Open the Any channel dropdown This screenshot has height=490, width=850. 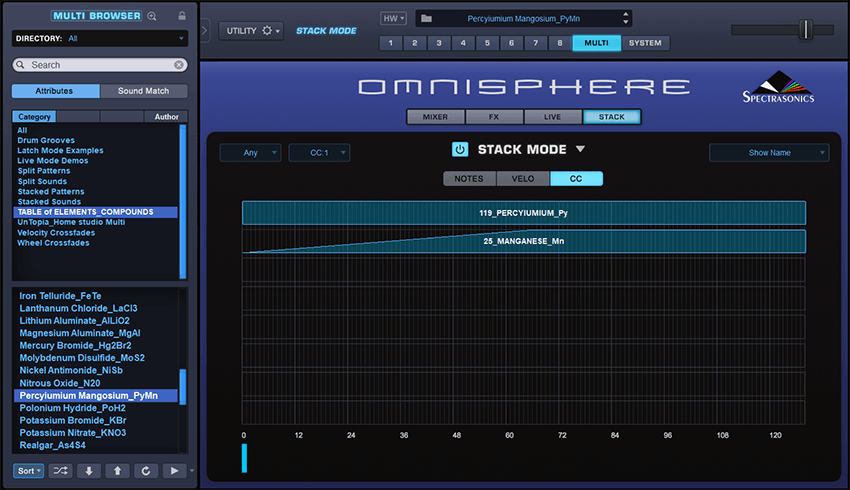pos(250,153)
